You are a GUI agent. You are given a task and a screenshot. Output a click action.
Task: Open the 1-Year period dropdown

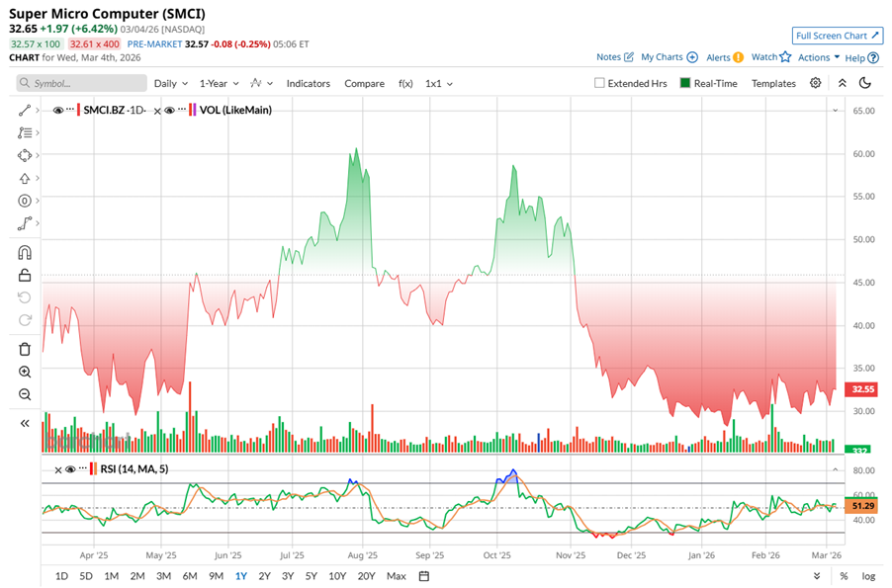(x=219, y=84)
